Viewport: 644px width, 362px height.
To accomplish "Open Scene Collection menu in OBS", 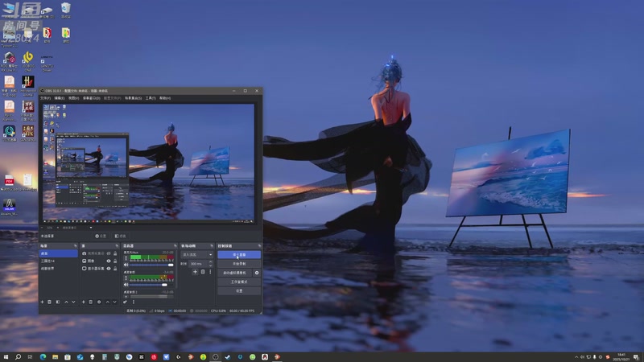I will (133, 98).
